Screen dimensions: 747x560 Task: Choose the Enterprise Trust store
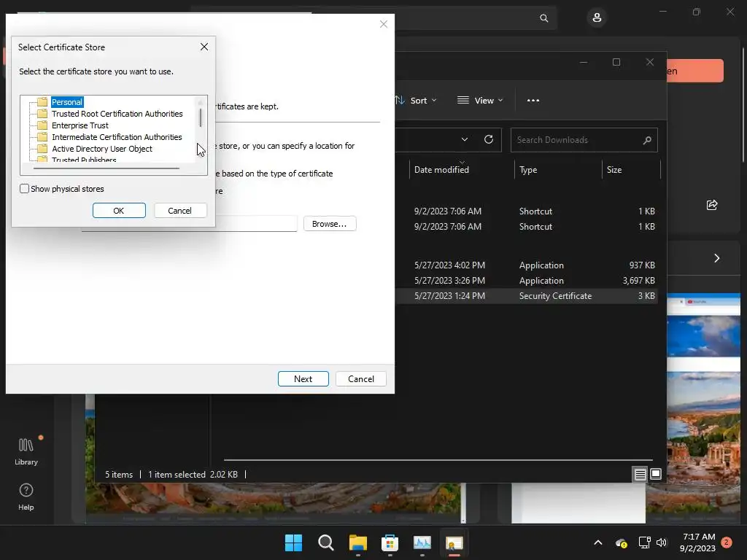pyautogui.click(x=80, y=125)
